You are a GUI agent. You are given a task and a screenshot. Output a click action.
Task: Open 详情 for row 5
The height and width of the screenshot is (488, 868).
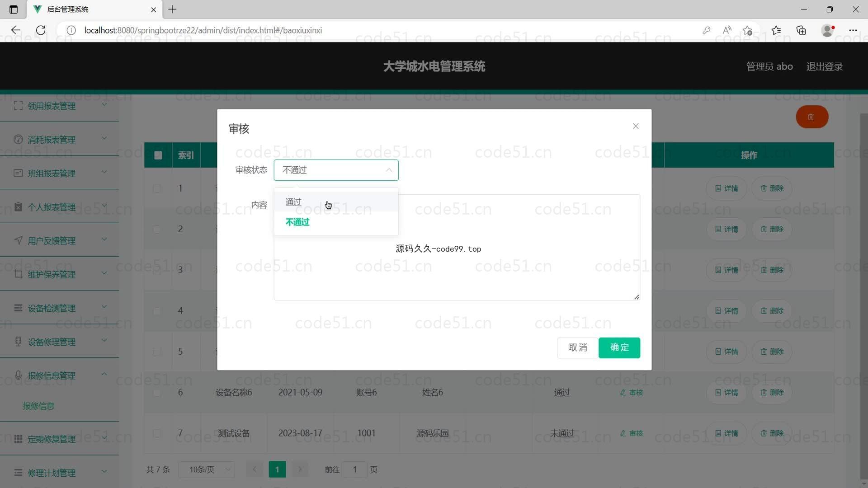[x=726, y=352]
